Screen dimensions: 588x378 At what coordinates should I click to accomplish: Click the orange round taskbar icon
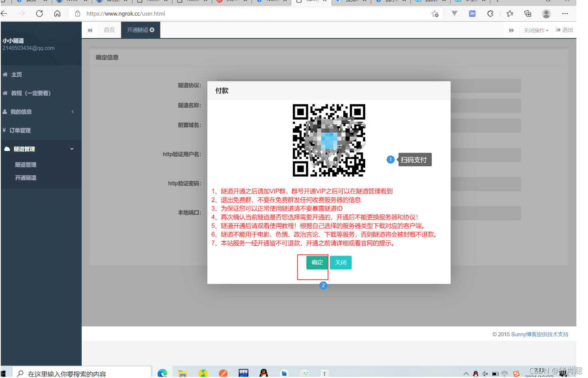[x=223, y=374]
